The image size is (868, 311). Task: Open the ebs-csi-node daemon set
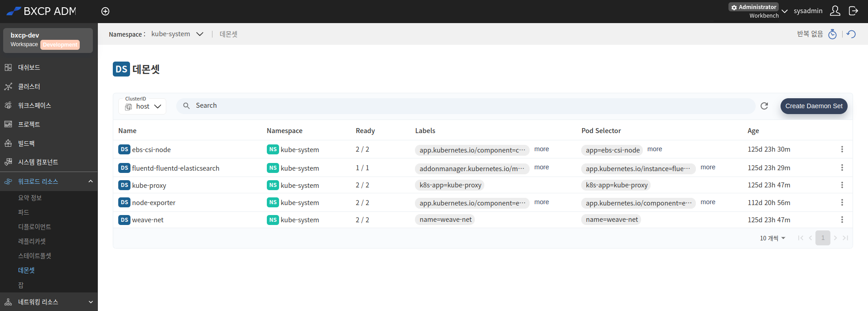[x=151, y=150]
